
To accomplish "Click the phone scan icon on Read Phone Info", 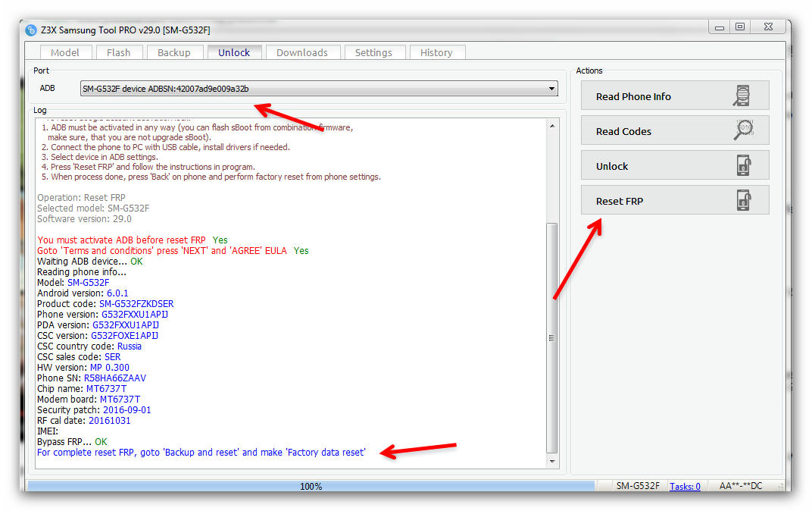I will [742, 96].
